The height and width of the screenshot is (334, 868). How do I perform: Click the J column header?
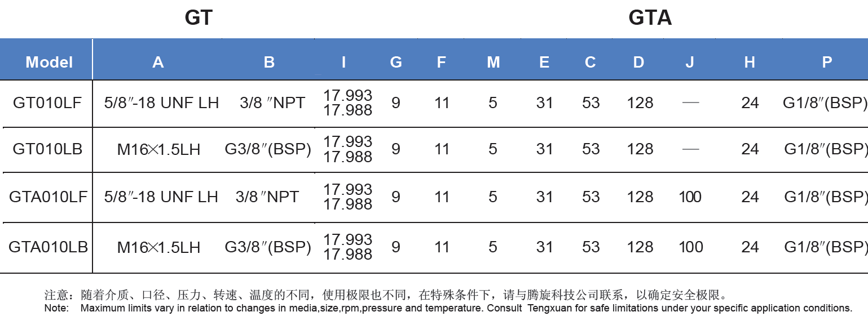[690, 62]
